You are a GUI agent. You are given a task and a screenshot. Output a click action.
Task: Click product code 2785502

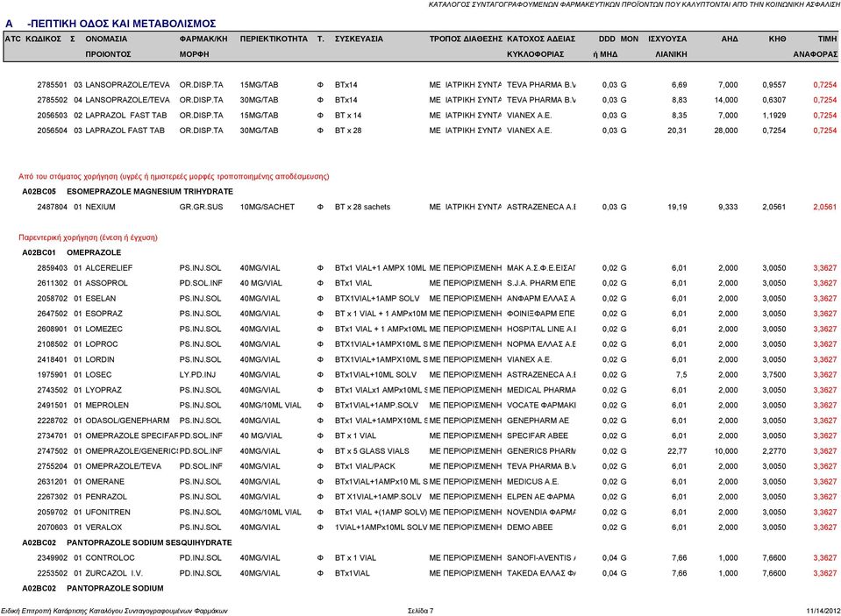(52, 100)
